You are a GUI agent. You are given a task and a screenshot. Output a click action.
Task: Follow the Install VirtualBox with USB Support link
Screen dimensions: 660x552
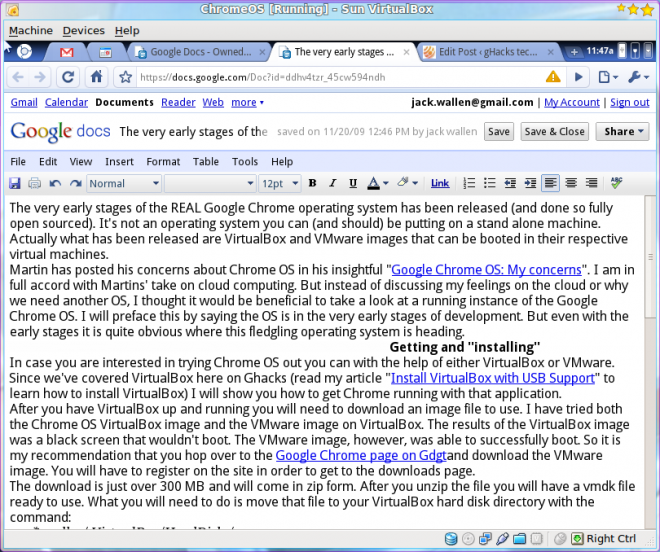tap(495, 378)
